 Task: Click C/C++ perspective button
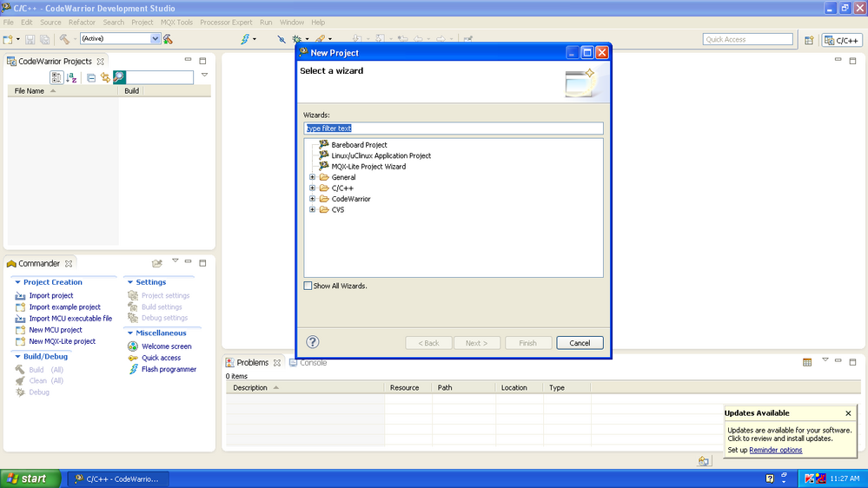pos(842,41)
